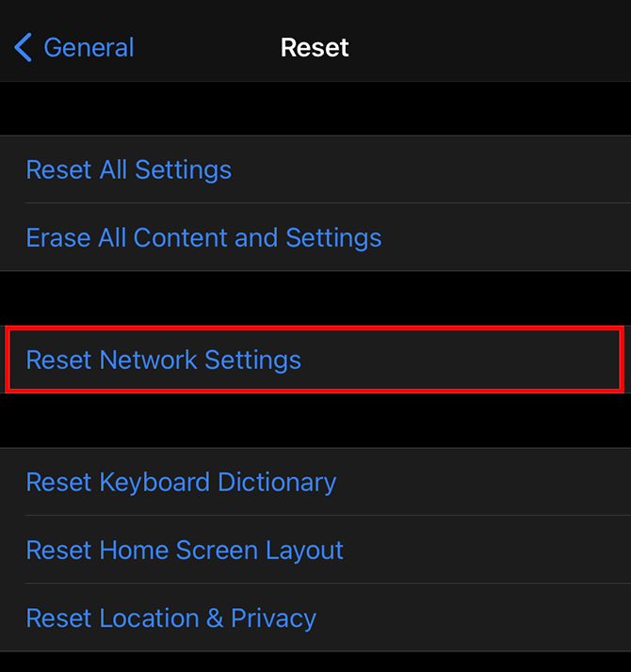Choose Reset Keyboard Dictionary
Viewport: 631px width, 672px height.
pyautogui.click(x=181, y=482)
